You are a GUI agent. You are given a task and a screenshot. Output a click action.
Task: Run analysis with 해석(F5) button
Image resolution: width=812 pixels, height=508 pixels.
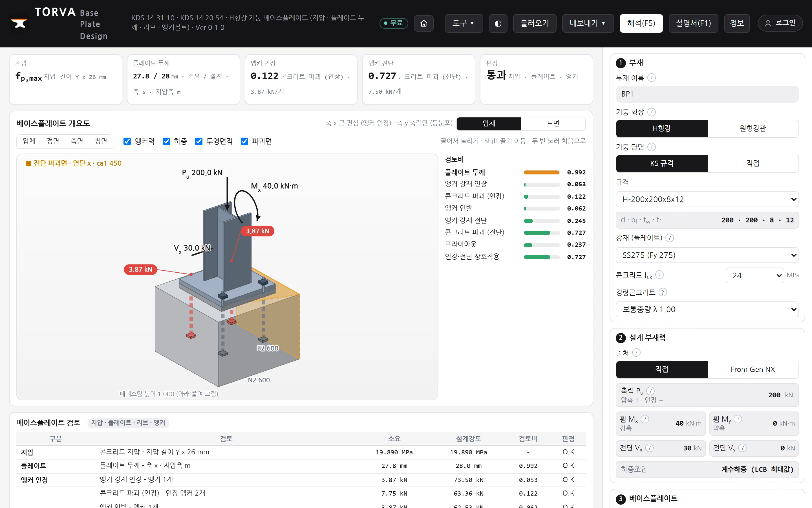[641, 23]
